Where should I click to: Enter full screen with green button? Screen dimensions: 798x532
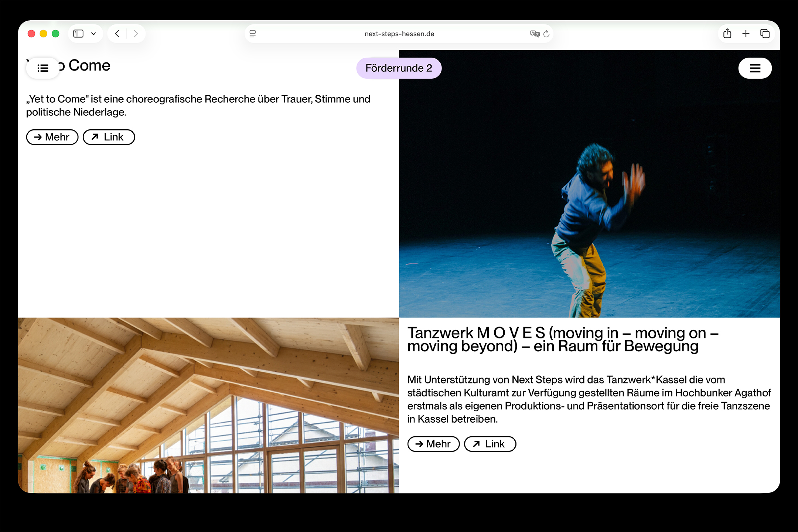[x=56, y=34]
